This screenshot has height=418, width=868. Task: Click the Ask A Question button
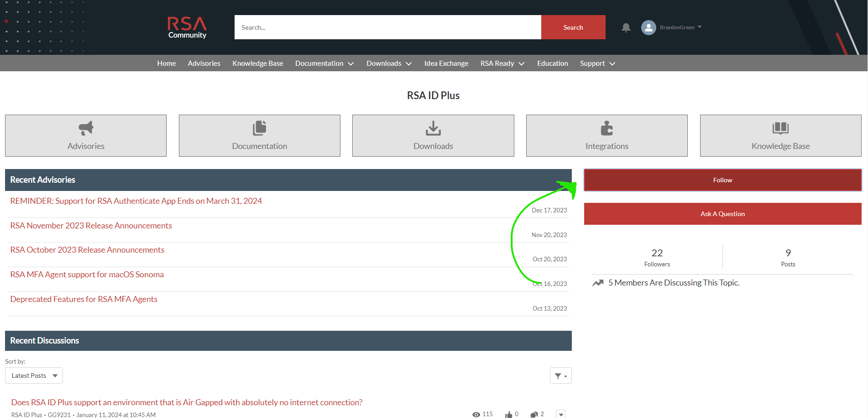[x=722, y=214]
